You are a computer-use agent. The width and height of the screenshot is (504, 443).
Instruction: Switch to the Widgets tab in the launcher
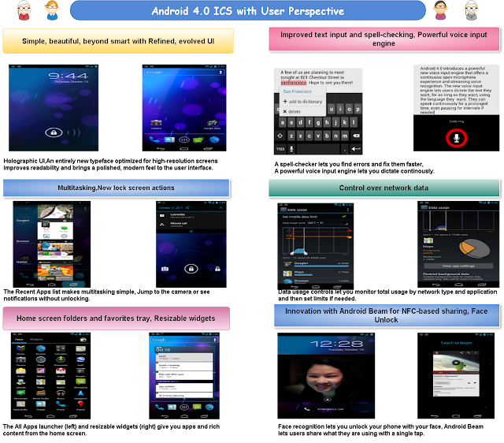click(x=36, y=340)
